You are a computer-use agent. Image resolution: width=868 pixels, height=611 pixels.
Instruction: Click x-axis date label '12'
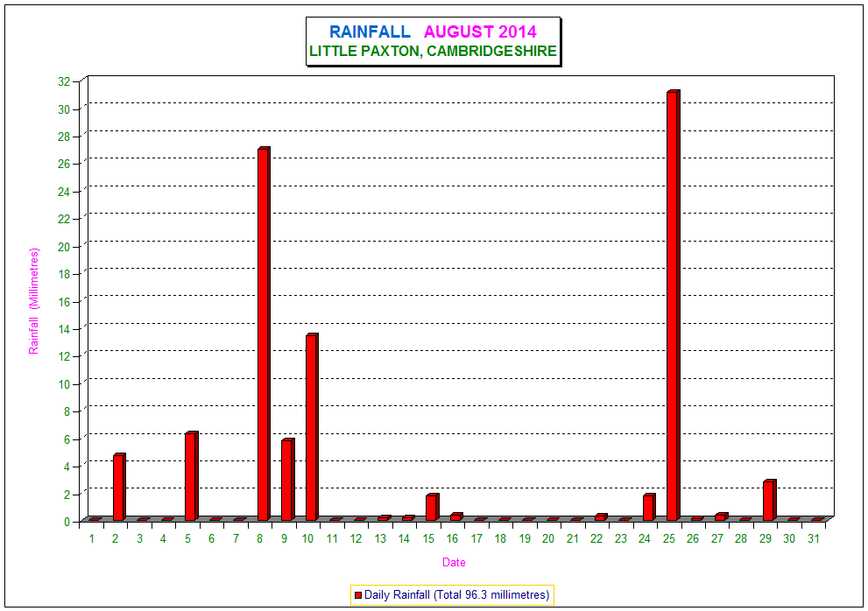[x=356, y=538]
